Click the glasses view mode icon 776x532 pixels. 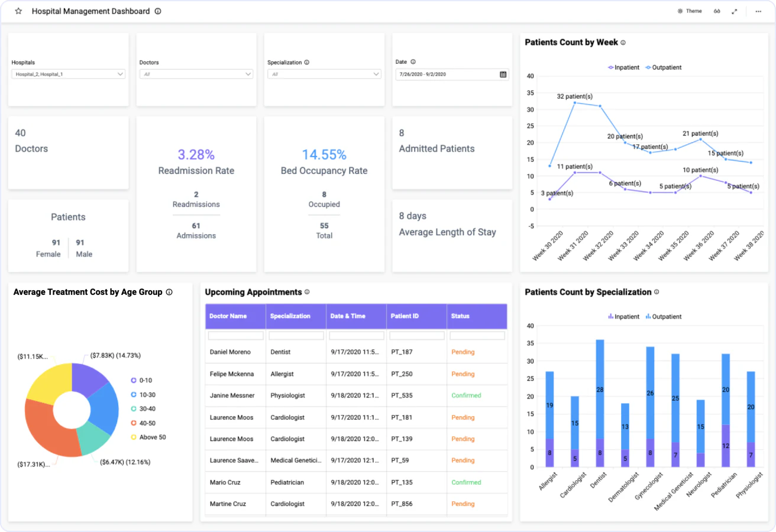(717, 11)
